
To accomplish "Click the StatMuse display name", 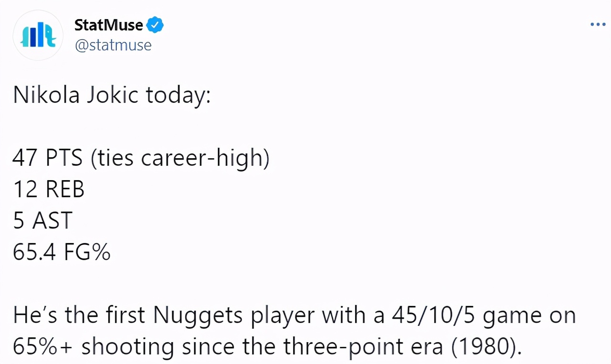I will click(x=109, y=25).
